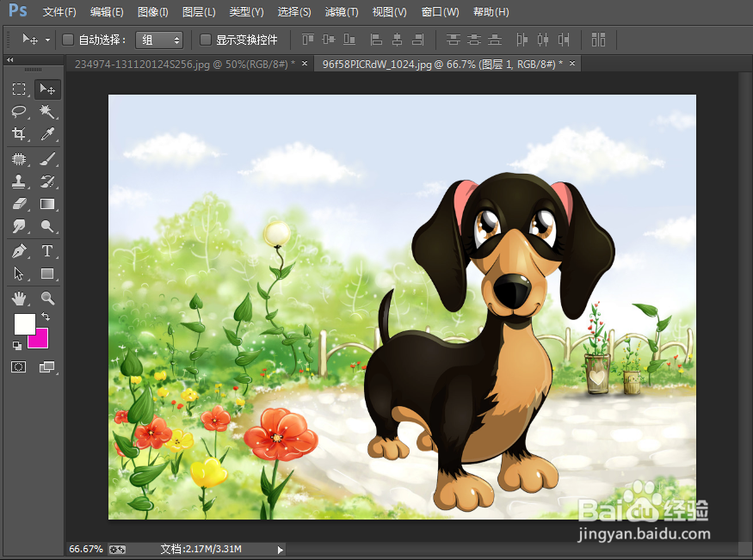Select the Crop tool
Image resolution: width=753 pixels, height=560 pixels.
pos(19,133)
